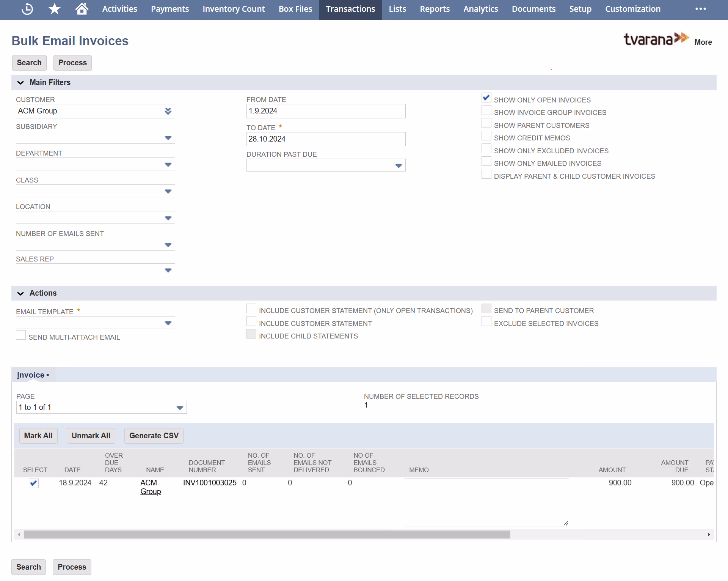Viewport: 728px width, 581px height.
Task: Open the Inventory Count menu
Action: (234, 9)
